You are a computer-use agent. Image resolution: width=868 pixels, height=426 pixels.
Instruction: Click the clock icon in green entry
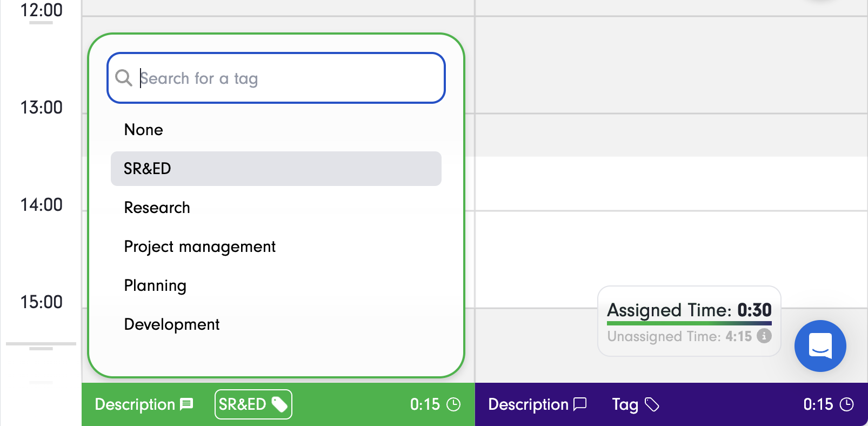pos(453,404)
